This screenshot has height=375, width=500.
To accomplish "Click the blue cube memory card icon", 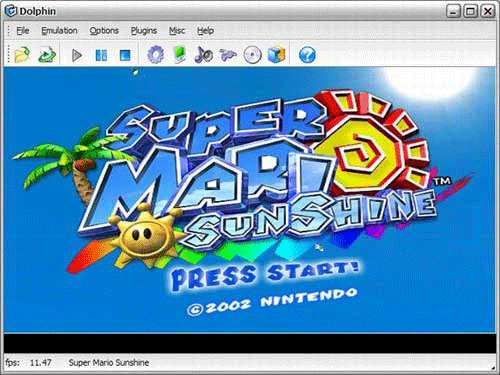I will click(x=277, y=55).
